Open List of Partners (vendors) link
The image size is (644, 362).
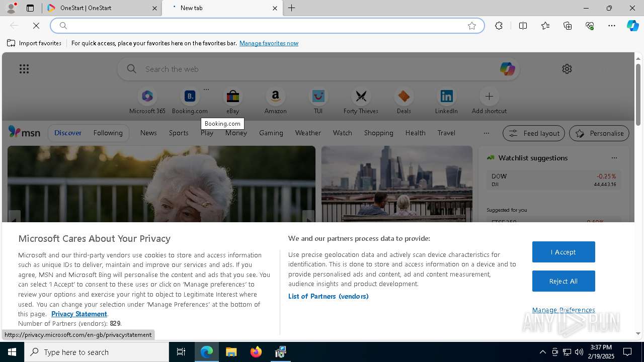329,296
